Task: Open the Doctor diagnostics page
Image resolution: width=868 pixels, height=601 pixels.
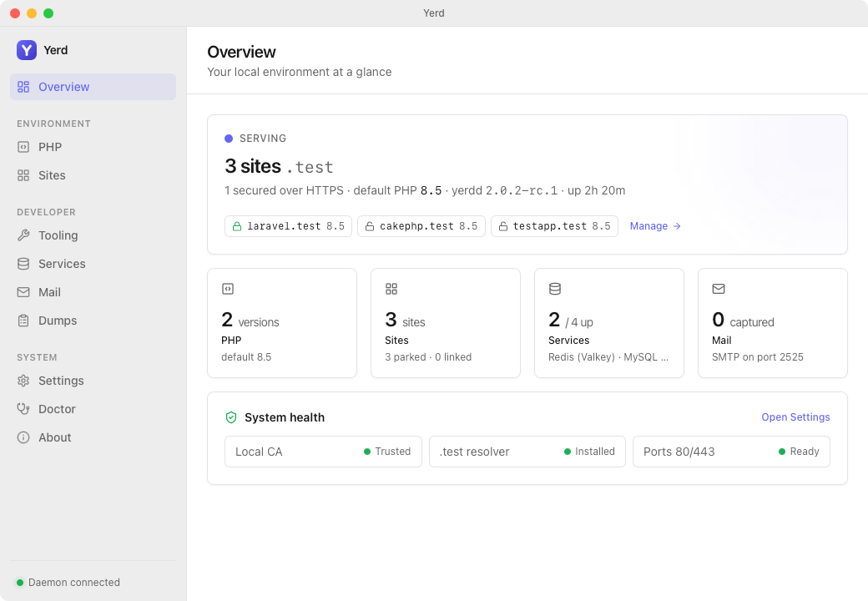Action: coord(93,409)
